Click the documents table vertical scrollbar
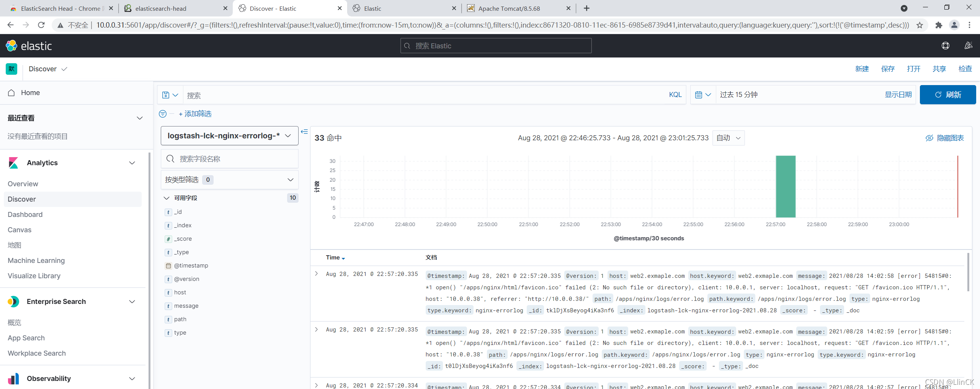980x389 pixels. coord(968,272)
